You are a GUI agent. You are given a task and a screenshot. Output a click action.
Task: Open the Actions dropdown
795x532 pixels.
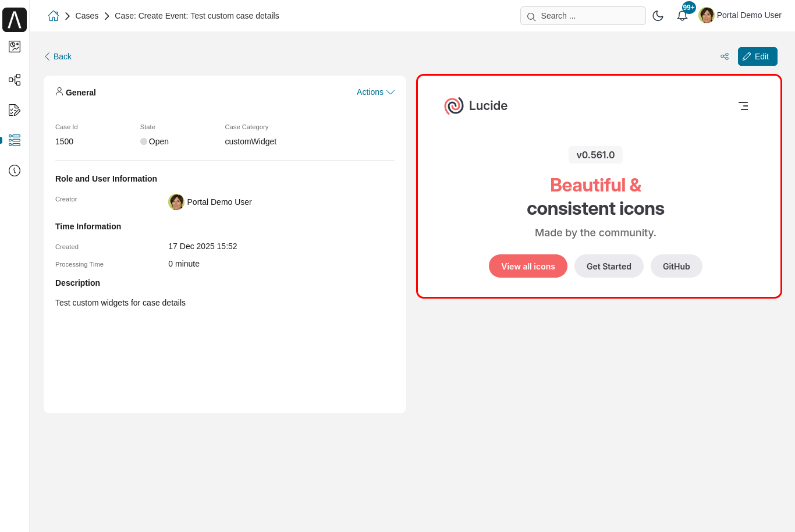(x=375, y=92)
